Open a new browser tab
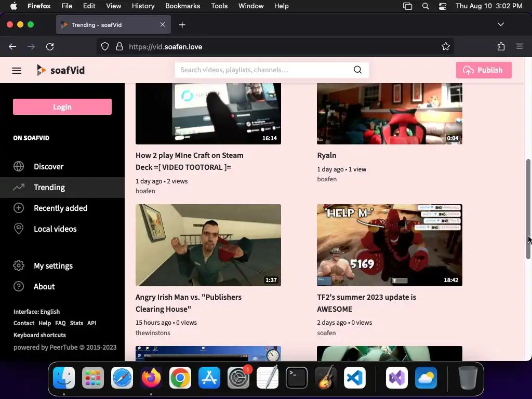Screen dimensions: 532x399 click(x=182, y=25)
